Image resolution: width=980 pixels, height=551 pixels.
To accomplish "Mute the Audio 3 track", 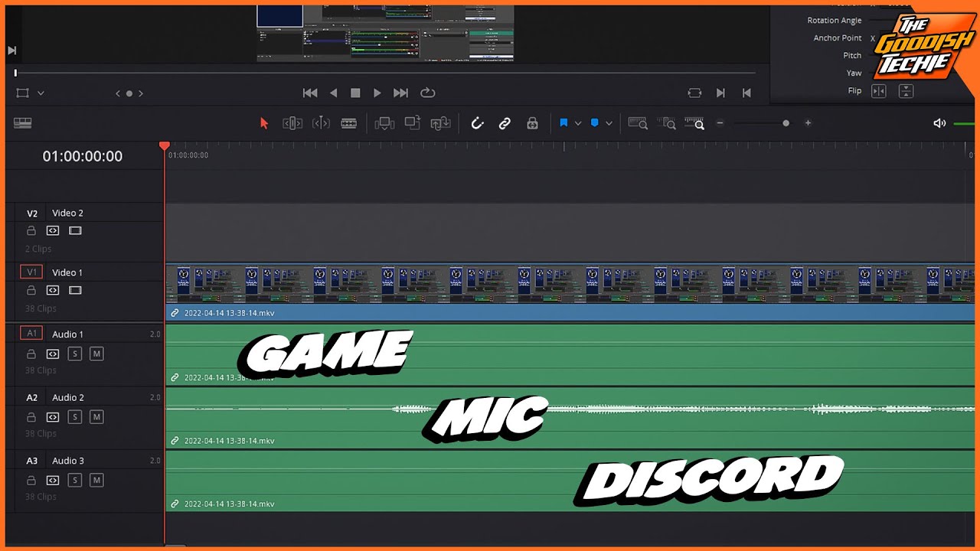I will tap(96, 481).
